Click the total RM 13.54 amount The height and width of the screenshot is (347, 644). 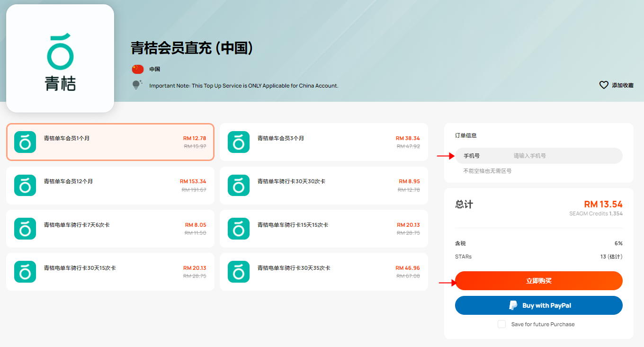click(x=603, y=204)
